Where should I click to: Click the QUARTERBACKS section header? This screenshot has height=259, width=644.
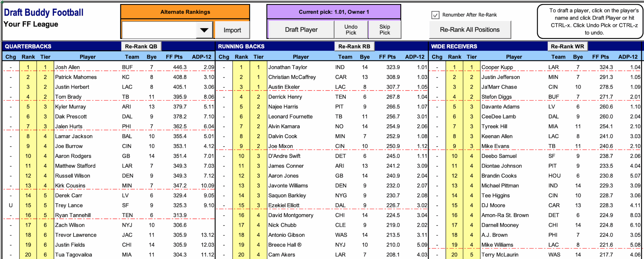click(28, 46)
